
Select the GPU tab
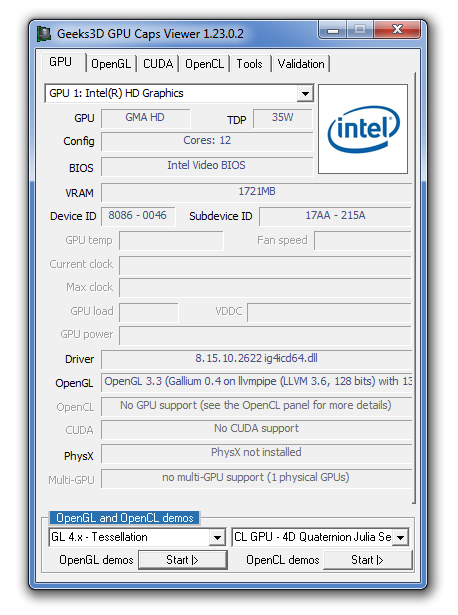tap(61, 62)
